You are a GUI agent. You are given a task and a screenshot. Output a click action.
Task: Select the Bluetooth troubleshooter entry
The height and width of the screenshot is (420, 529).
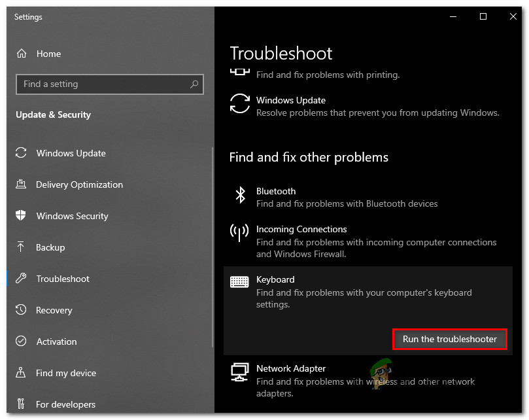pyautogui.click(x=368, y=197)
